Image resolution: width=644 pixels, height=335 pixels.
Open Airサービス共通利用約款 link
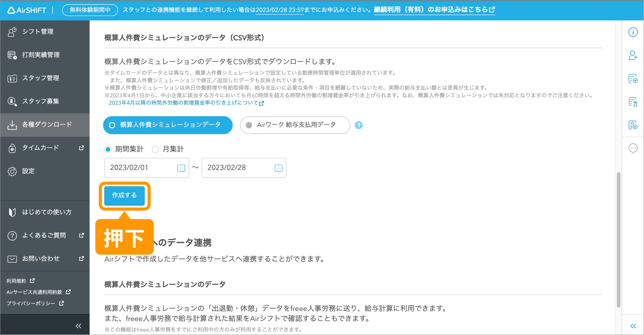click(x=38, y=292)
